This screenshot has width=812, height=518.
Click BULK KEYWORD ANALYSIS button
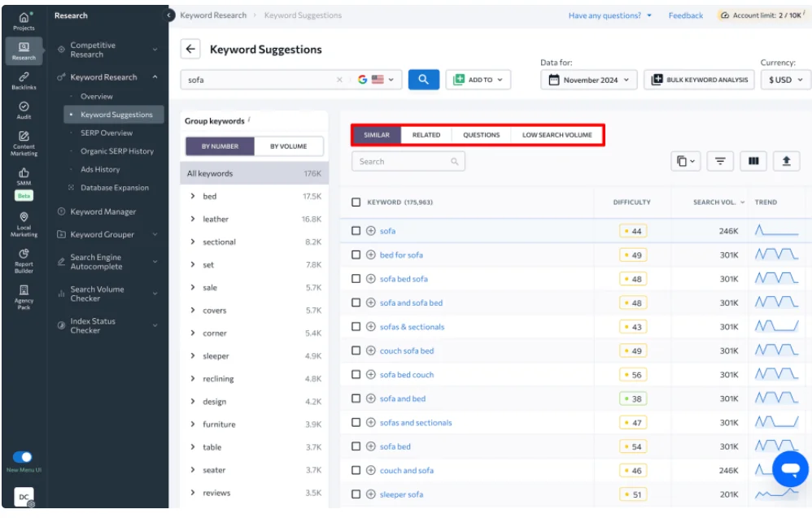pos(699,80)
